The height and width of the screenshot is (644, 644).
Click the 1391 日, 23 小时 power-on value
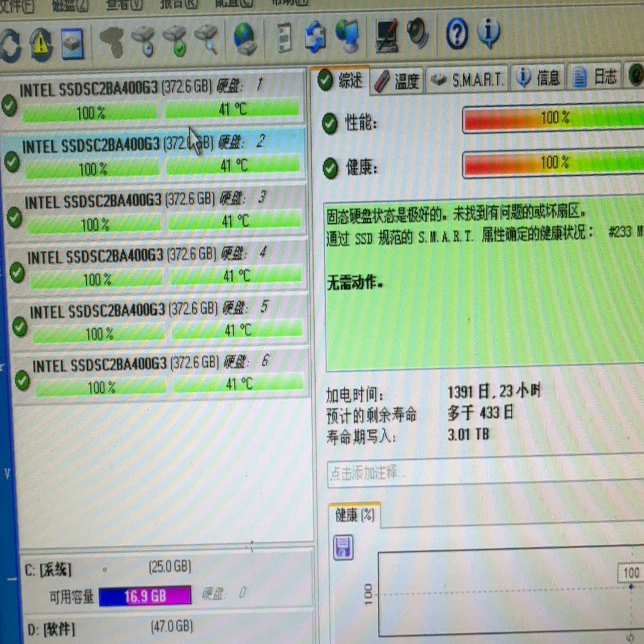coord(494,392)
